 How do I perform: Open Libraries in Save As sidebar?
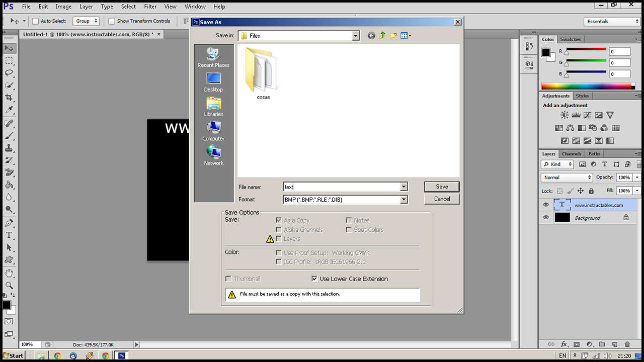click(x=213, y=107)
